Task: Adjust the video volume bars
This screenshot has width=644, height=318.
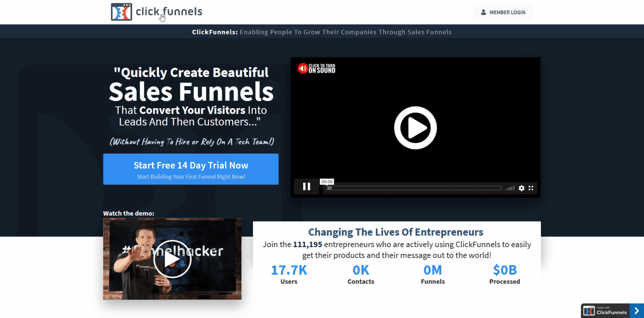Action: (510, 188)
